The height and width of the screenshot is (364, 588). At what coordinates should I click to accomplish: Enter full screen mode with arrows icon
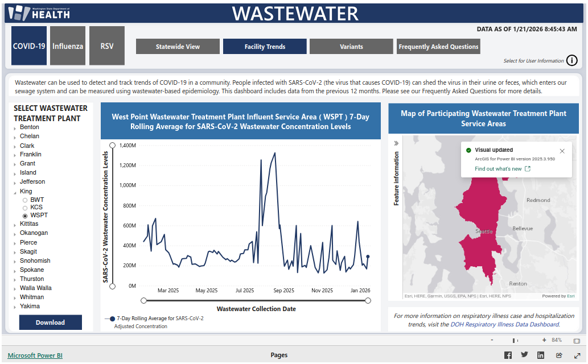(x=576, y=355)
